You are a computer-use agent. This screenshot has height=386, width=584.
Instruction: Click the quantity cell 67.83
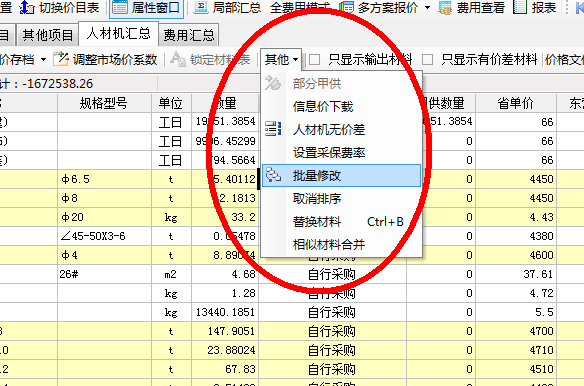tap(225, 369)
